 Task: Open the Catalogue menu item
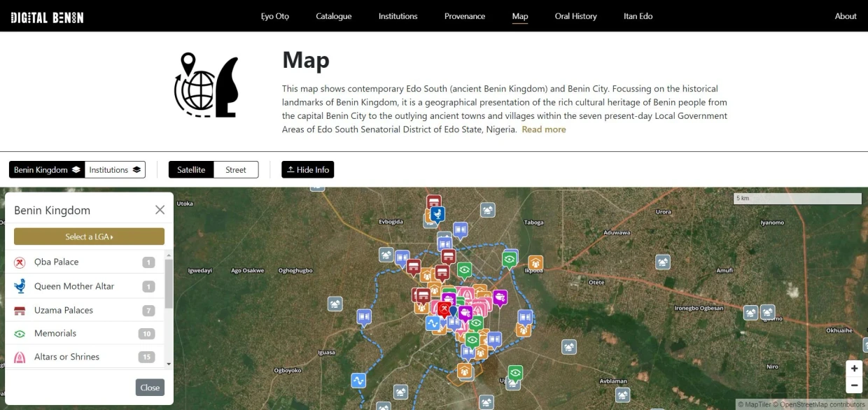[334, 16]
